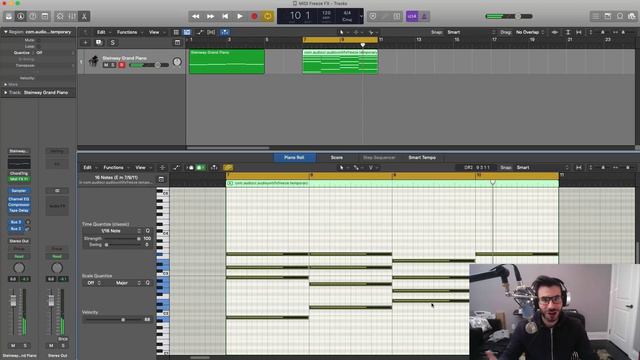Toggle the yellow Cycle button
This screenshot has width=640, height=360.
coord(268,16)
